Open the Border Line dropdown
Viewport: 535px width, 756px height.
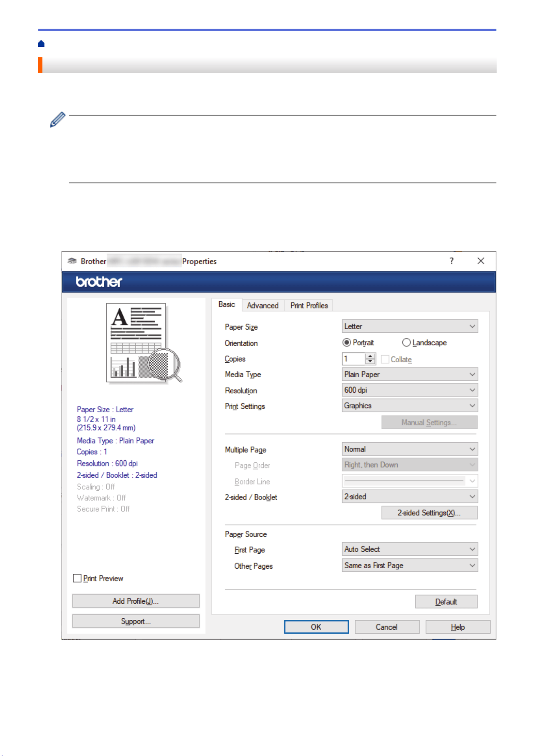pyautogui.click(x=410, y=481)
